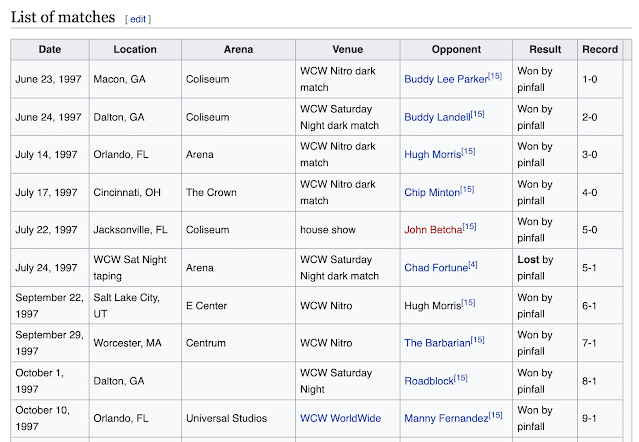Click the July 17, 1997 date cell

click(x=50, y=192)
